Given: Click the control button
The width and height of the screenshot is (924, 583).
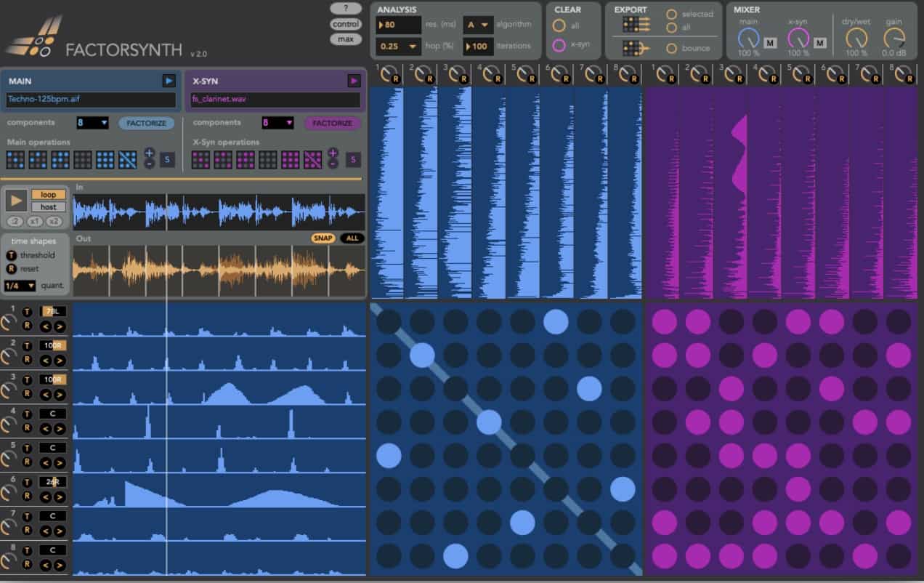Looking at the screenshot, I should coord(346,24).
